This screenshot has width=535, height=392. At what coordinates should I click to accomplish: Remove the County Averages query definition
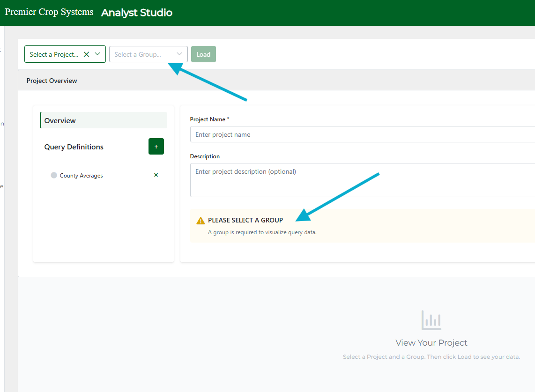click(156, 175)
